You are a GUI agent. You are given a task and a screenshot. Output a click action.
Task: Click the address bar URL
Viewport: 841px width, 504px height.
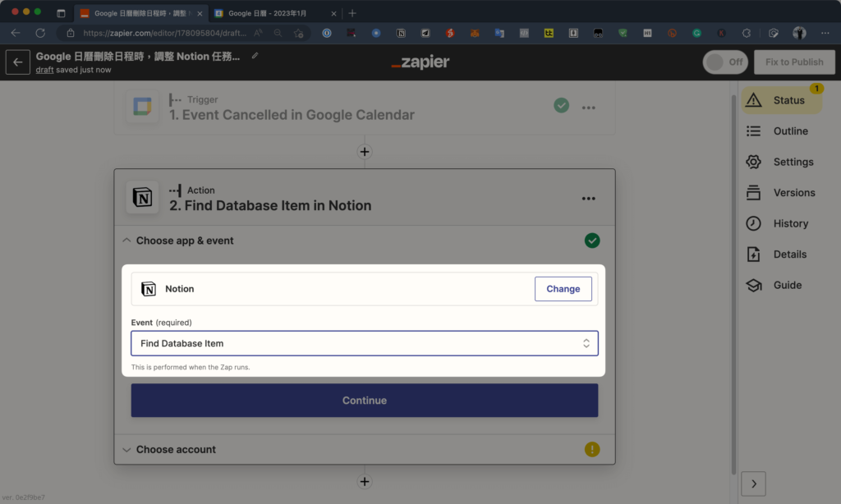pos(164,33)
